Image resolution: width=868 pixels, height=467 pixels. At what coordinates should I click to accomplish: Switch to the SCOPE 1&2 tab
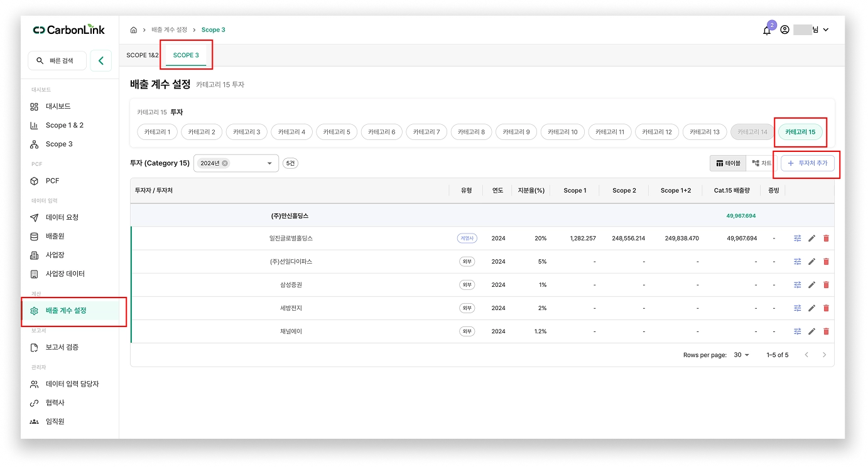143,55
